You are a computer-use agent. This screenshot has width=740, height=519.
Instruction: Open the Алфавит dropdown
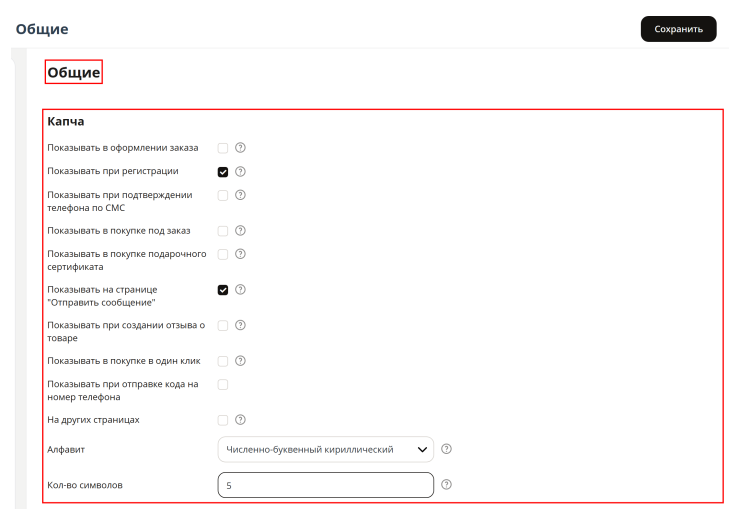[326, 449]
